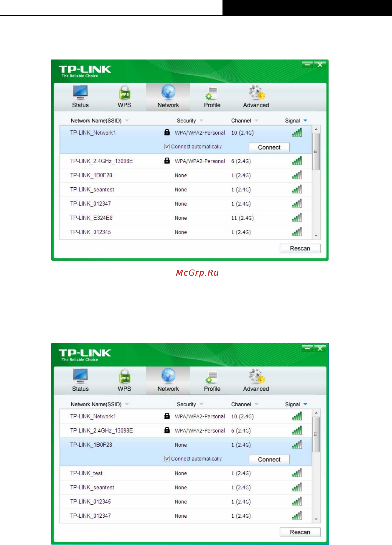Select the Network globe icon in the lower window
The height and width of the screenshot is (545, 392).
pos(168,376)
